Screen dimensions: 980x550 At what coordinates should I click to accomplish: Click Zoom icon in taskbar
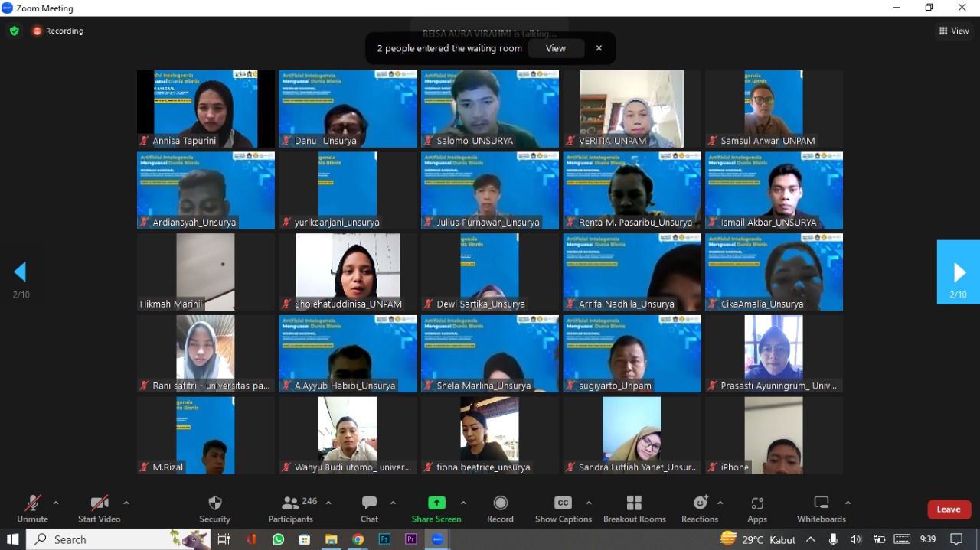(437, 539)
